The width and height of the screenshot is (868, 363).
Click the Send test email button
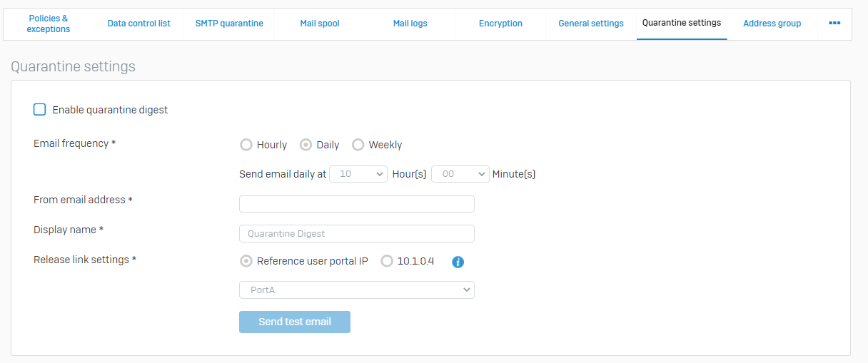click(x=295, y=322)
